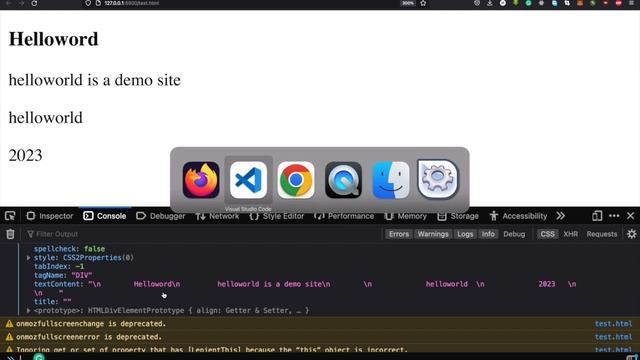Open test.html link for onmozfullscreenerror warning

coord(613,337)
